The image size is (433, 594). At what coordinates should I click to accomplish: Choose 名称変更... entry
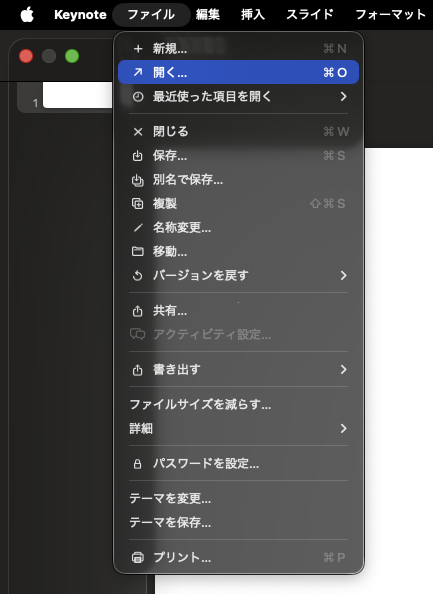(x=238, y=227)
